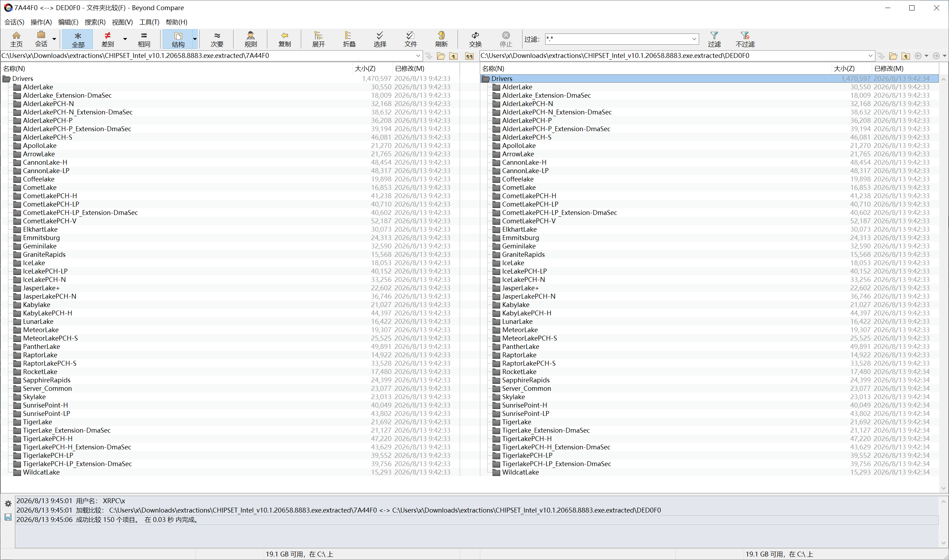The image size is (949, 560).
Task: Browse for folder on the right path bar
Action: (893, 56)
